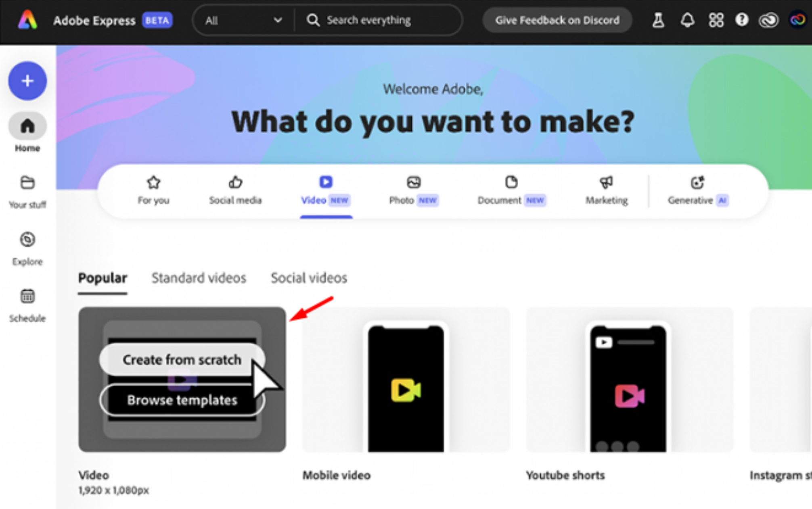The height and width of the screenshot is (509, 812).
Task: Open the All search filter dropdown
Action: tap(242, 20)
